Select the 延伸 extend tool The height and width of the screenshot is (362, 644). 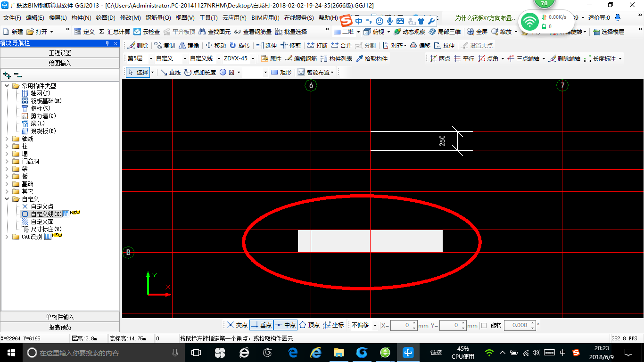coord(266,46)
